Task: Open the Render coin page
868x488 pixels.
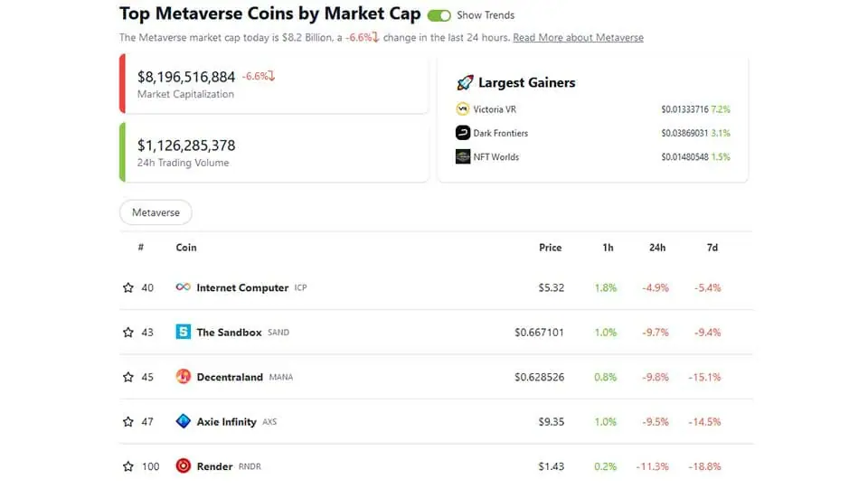Action: click(214, 467)
